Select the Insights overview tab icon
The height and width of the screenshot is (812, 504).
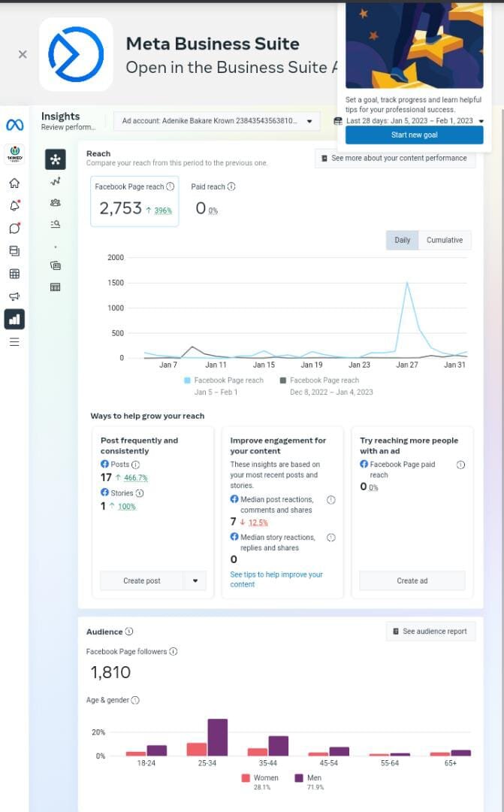[56, 159]
